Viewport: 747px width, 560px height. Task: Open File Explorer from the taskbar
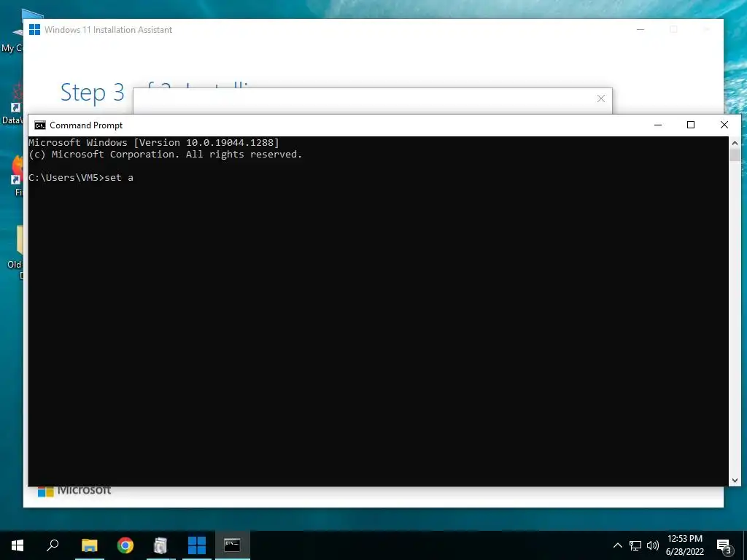(x=90, y=545)
